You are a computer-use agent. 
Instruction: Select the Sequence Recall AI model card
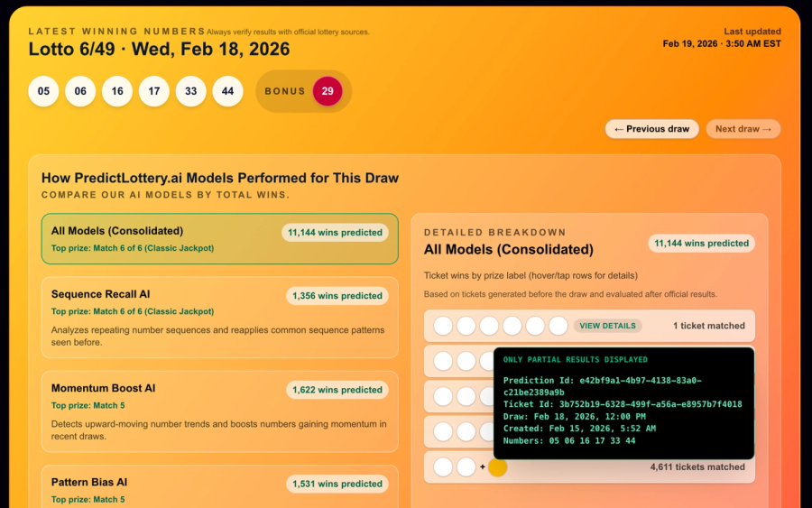click(x=219, y=318)
